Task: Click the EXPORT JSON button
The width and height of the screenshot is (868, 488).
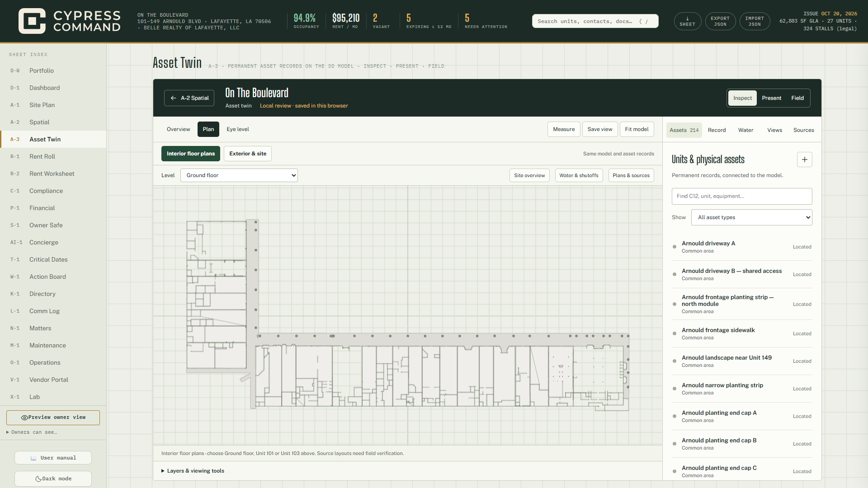Action: (x=720, y=21)
